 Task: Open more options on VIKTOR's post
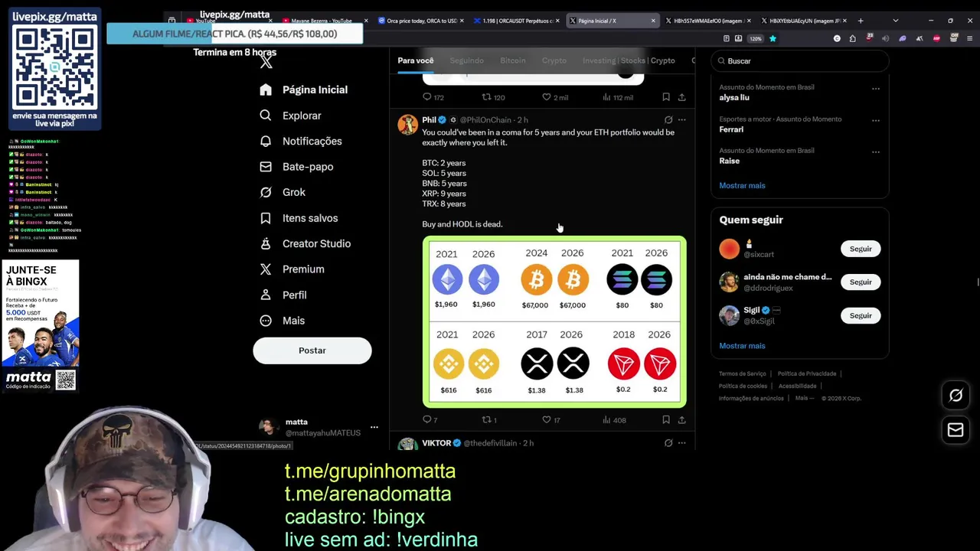point(681,443)
